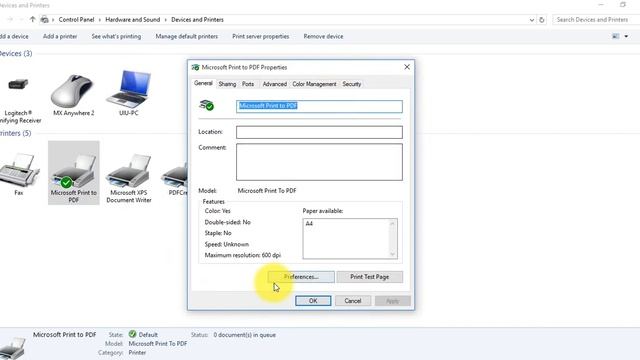640x360 pixels.
Task: Open Print server properties
Action: pos(260,36)
